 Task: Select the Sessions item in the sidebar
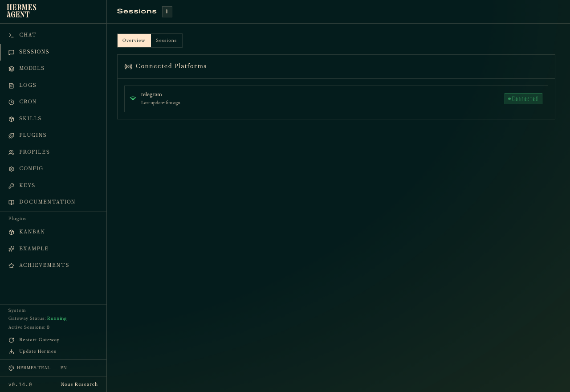click(x=53, y=52)
